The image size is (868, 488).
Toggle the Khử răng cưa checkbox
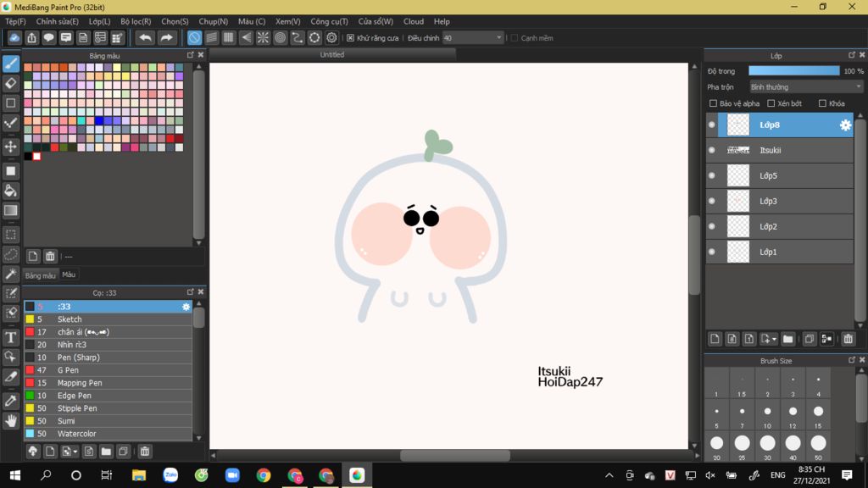click(x=351, y=38)
